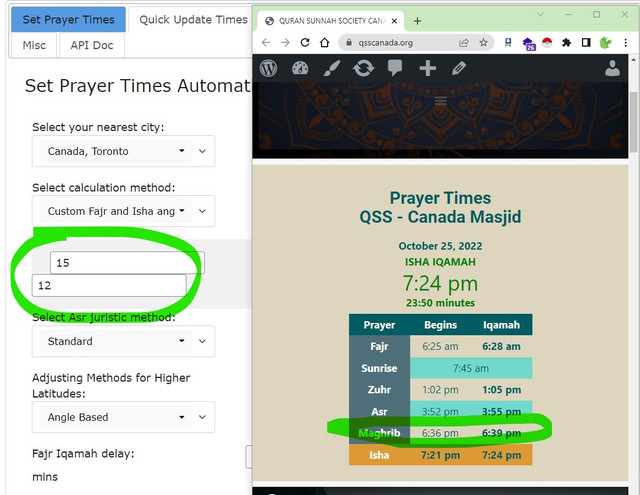Click the Zuhr iqamah time 1:05 pm

point(501,390)
